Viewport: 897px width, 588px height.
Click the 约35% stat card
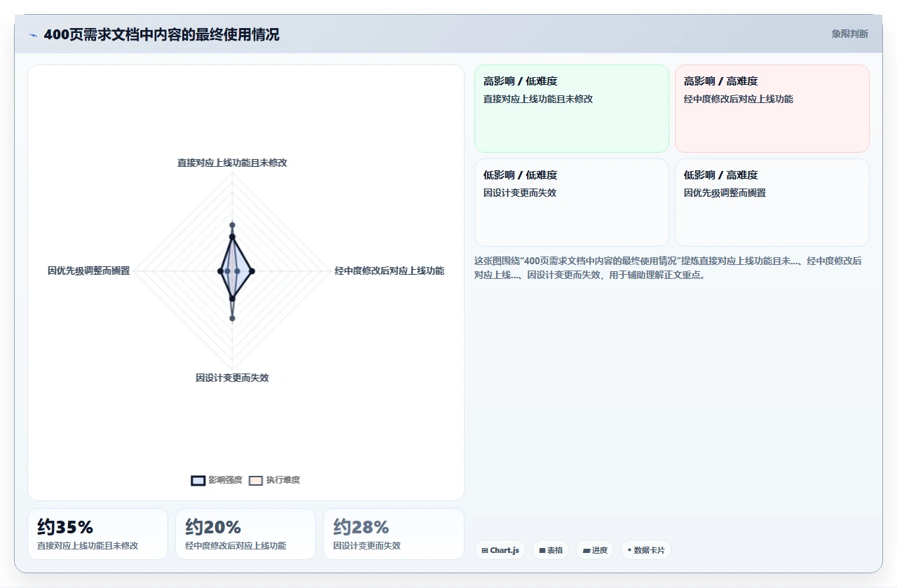tap(97, 534)
